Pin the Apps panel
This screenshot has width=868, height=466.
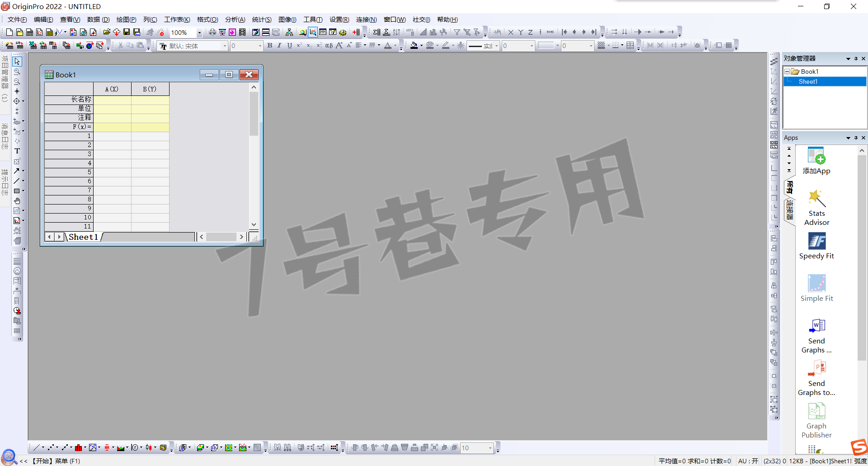pos(856,138)
